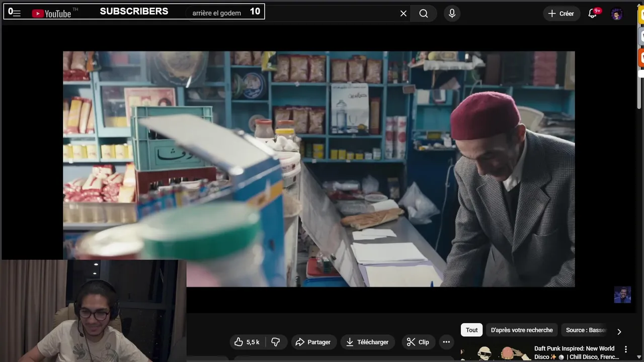Start voice search with microphone
The height and width of the screenshot is (362, 644).
click(x=452, y=14)
